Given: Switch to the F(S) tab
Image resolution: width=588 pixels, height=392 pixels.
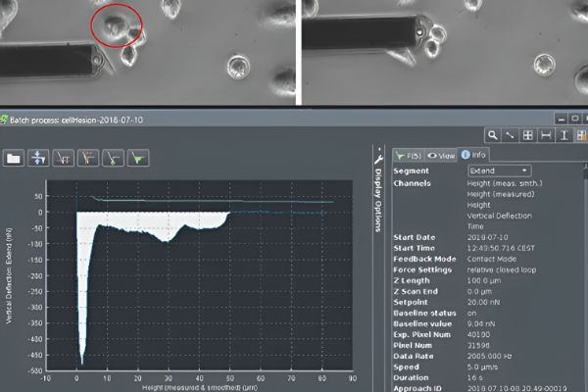Looking at the screenshot, I should click(x=409, y=155).
